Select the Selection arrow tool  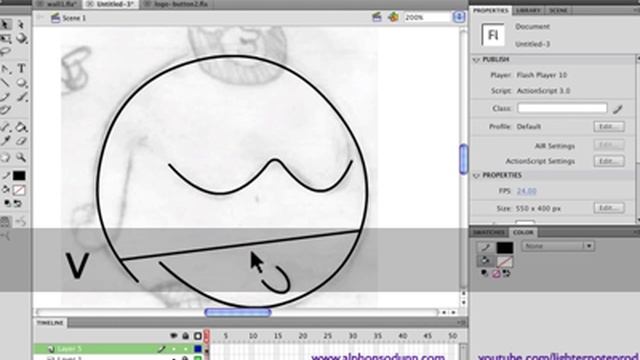[6, 24]
